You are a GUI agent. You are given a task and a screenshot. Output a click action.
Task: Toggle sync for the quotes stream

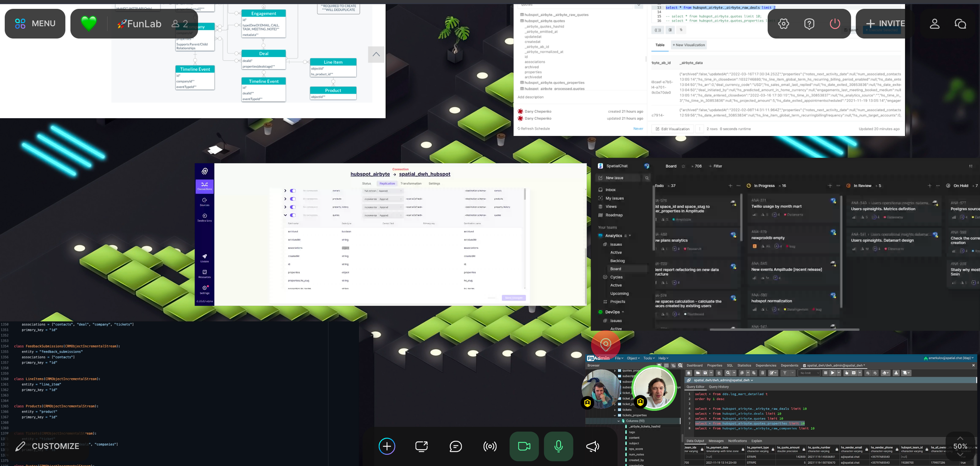pos(293,215)
